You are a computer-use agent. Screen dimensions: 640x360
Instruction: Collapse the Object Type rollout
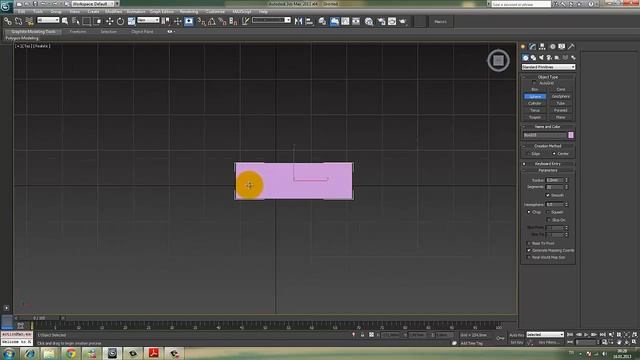[x=548, y=77]
